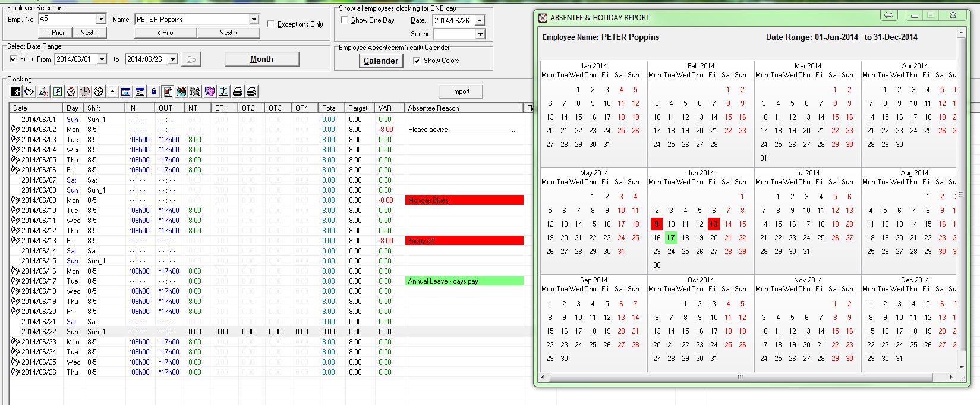Expand the employee Name combo box

click(254, 20)
